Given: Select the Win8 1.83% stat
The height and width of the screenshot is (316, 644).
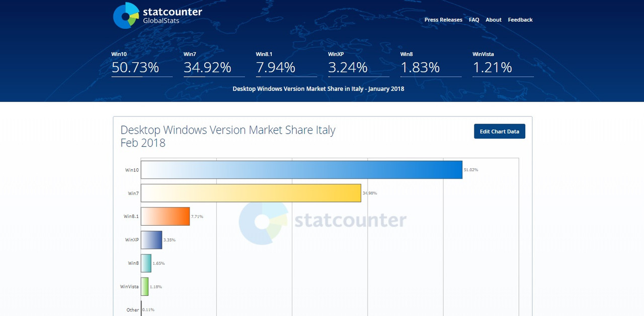Looking at the screenshot, I should click(431, 64).
